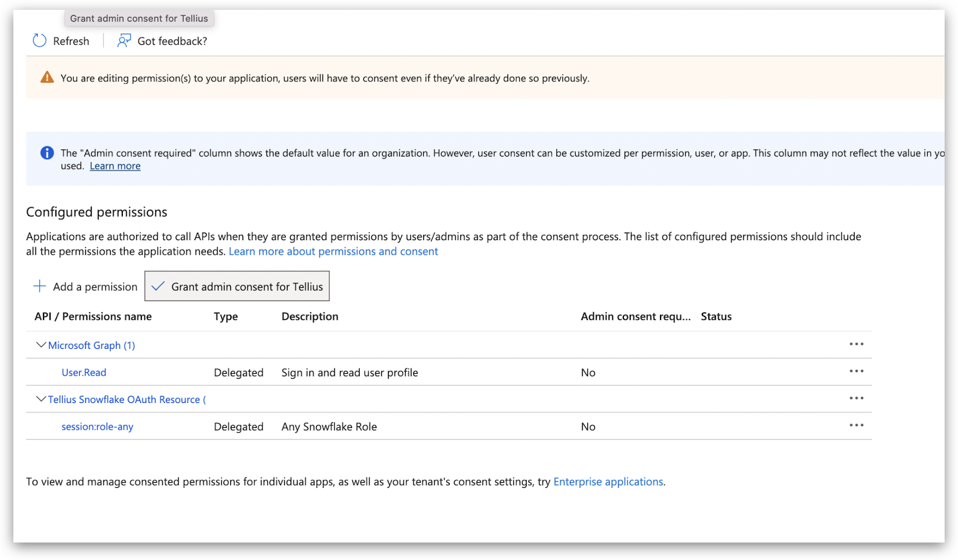Open the Microsoft Graph (1) API link
Screen dimensions: 958x560
pyautogui.click(x=91, y=345)
